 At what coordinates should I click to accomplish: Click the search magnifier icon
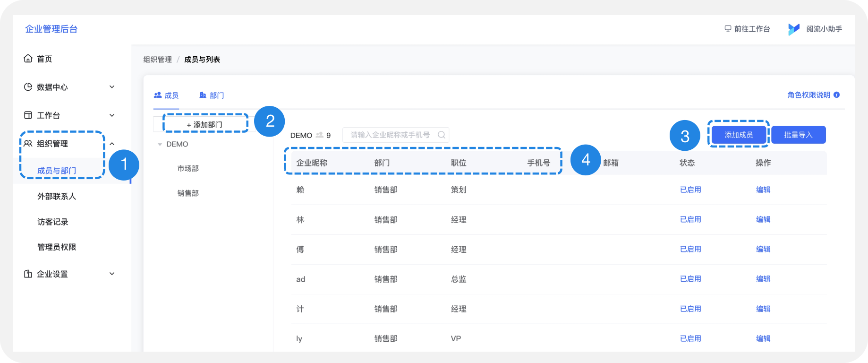[441, 135]
